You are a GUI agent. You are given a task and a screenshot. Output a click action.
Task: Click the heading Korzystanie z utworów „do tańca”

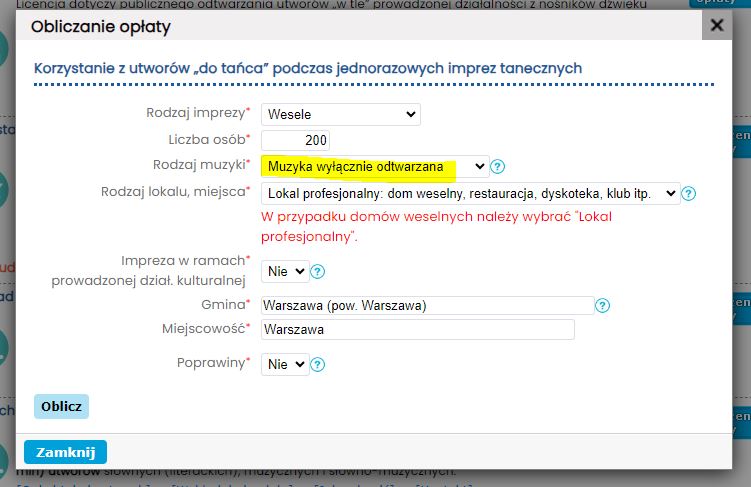(x=307, y=68)
